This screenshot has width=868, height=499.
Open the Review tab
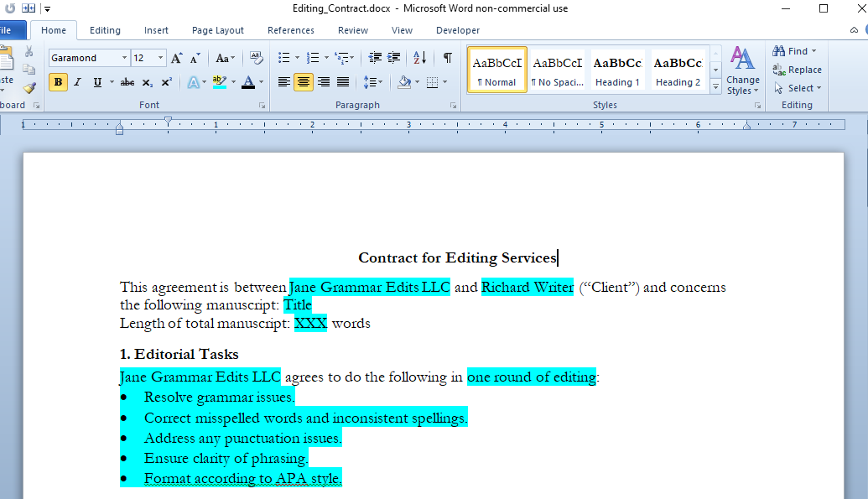tap(353, 30)
